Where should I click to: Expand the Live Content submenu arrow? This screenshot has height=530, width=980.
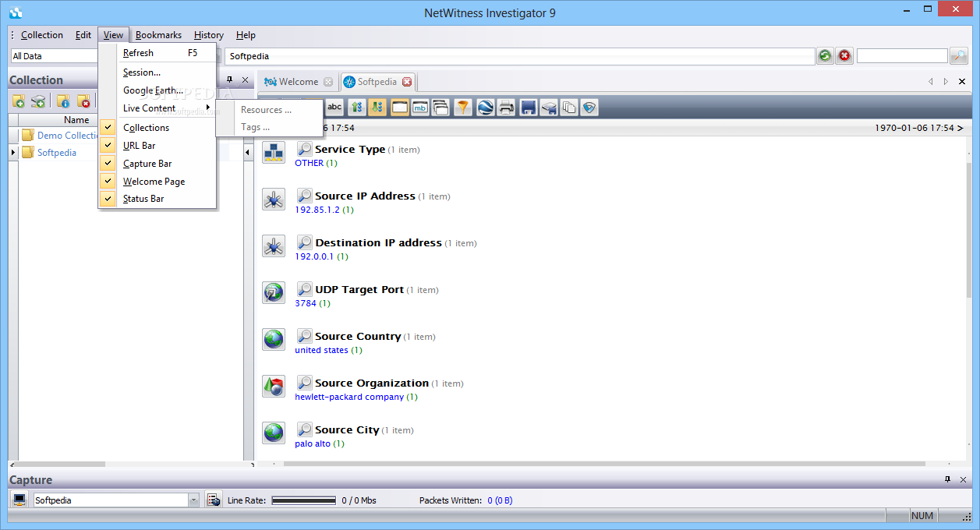click(x=208, y=108)
